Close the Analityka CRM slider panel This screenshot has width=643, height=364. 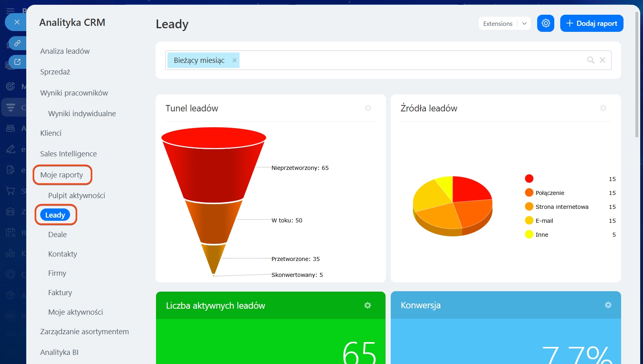pos(17,22)
